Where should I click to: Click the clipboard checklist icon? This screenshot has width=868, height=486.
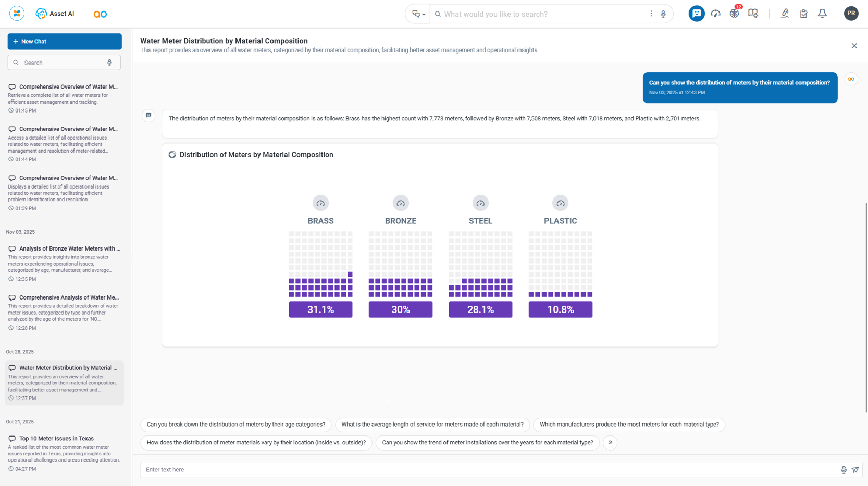(803, 14)
